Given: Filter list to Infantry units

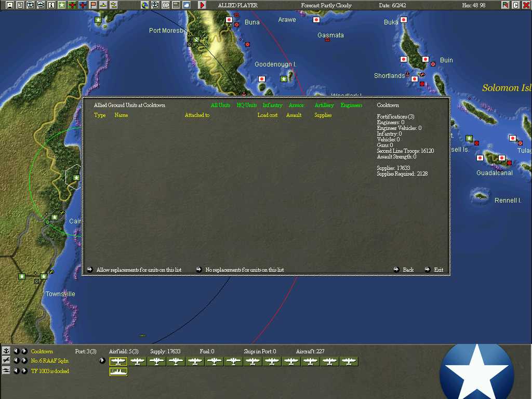Looking at the screenshot, I should 272,105.
